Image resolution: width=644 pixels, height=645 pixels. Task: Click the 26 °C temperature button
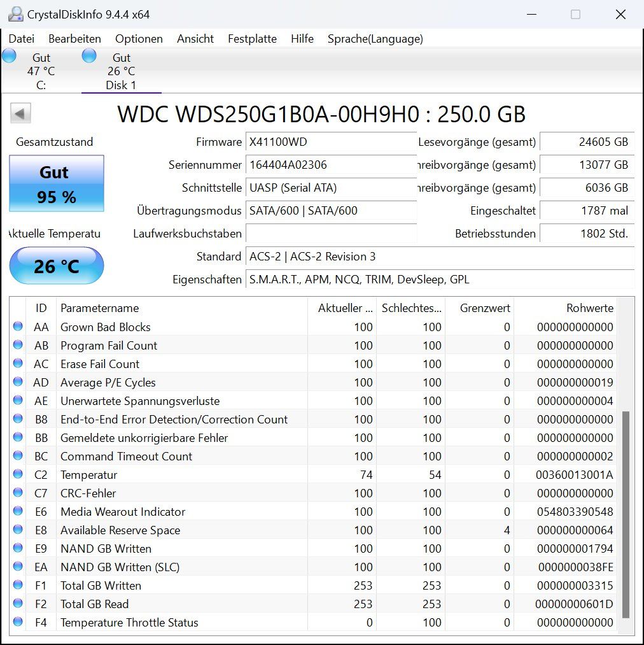point(57,266)
